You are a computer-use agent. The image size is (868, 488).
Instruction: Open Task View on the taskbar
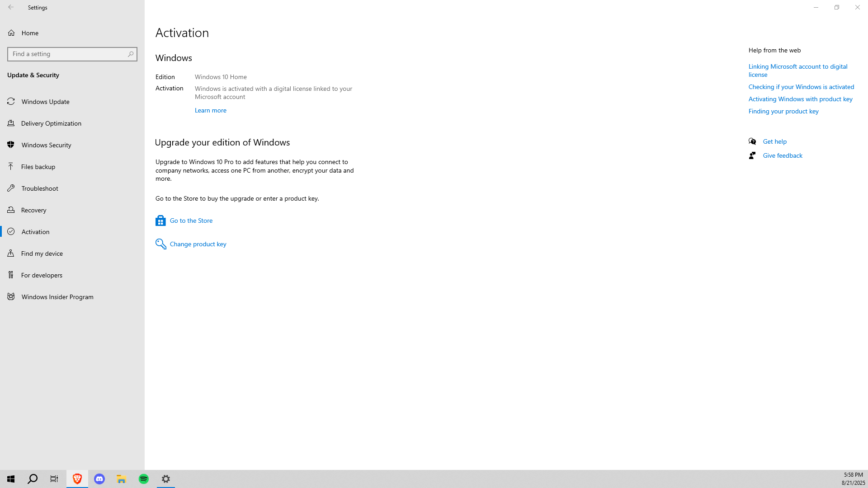pyautogui.click(x=54, y=479)
